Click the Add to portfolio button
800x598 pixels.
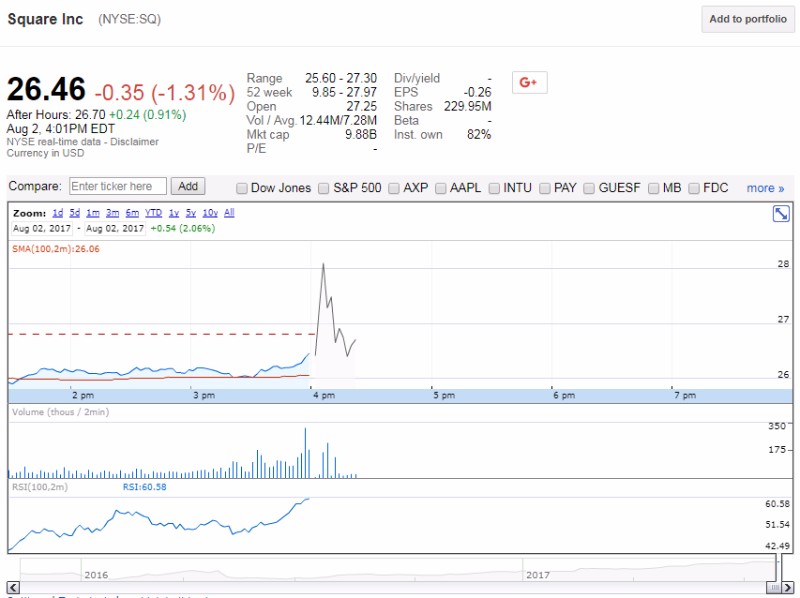point(748,19)
